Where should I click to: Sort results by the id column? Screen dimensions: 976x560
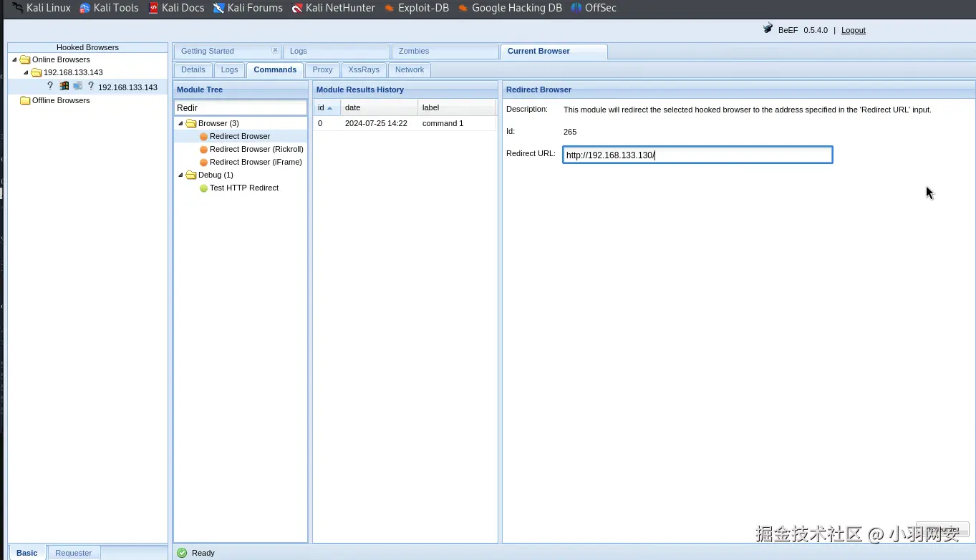[327, 107]
